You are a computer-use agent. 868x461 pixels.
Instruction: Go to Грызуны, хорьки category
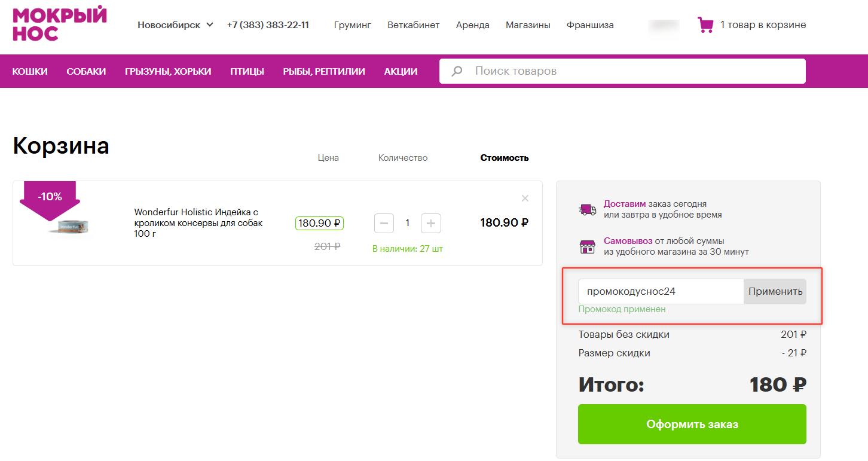pos(168,72)
